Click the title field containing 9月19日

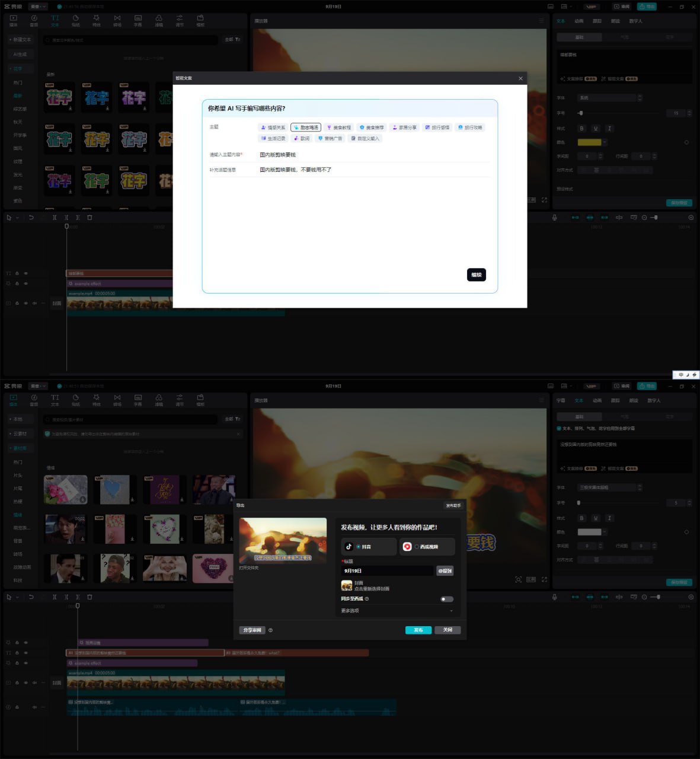point(388,570)
